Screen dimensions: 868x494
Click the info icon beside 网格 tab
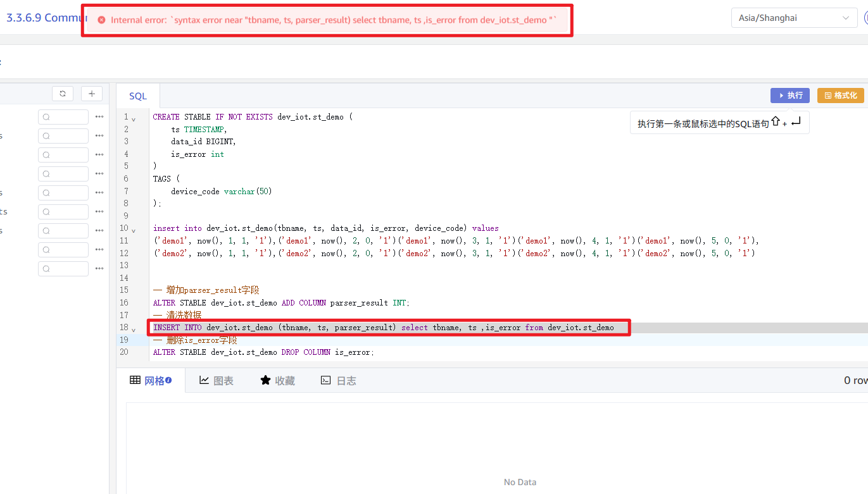tap(168, 380)
